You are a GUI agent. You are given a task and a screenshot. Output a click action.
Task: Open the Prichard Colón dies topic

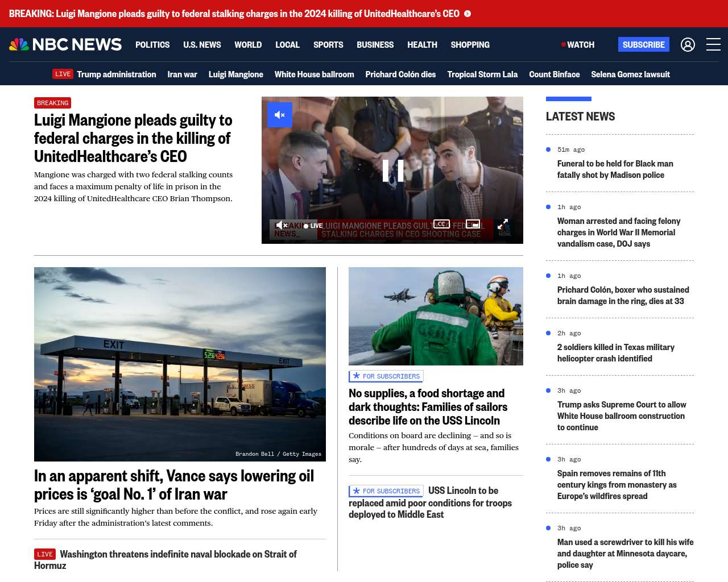(400, 74)
